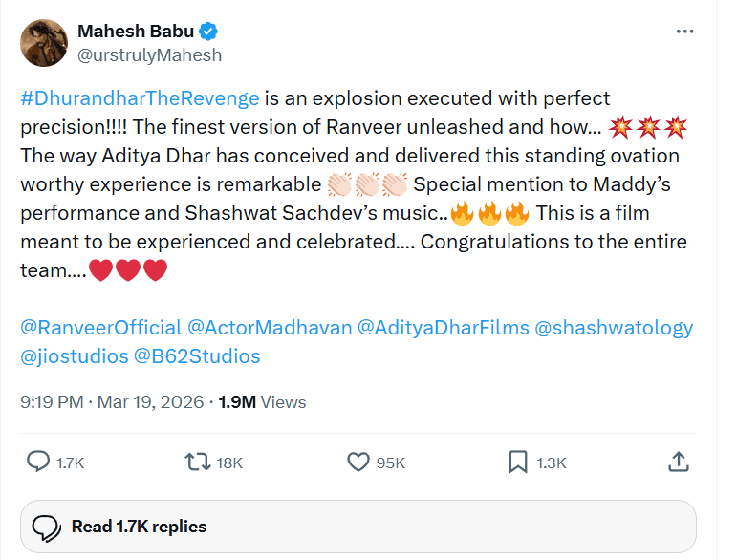Click the reply speech bubble icon
The image size is (737, 560).
(38, 463)
